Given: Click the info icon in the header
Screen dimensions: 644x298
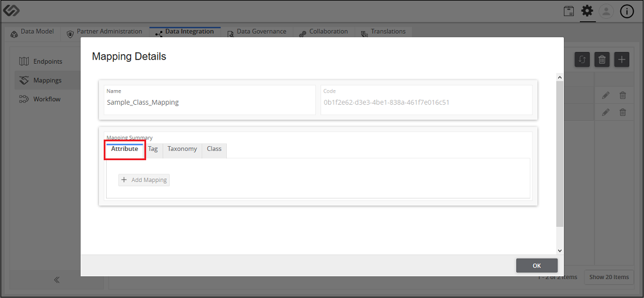Looking at the screenshot, I should coord(627,12).
